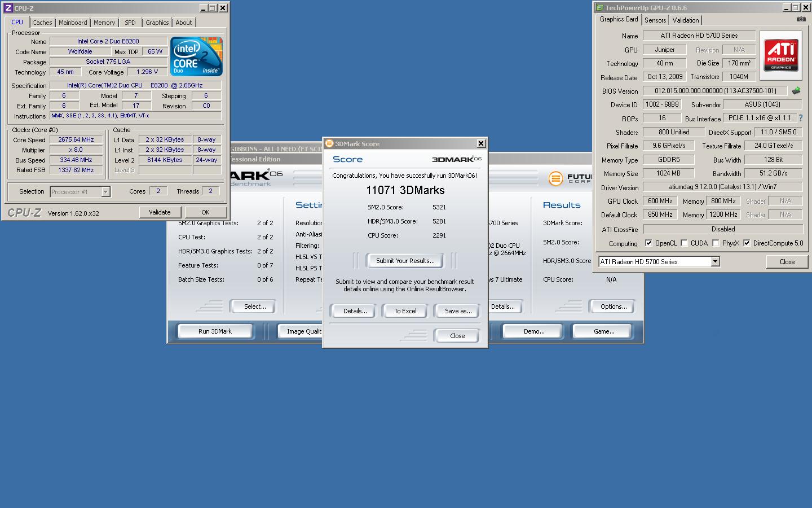Click the Subvendor ASUS (1043) field
Screen dimensions: 812x508
[x=762, y=104]
